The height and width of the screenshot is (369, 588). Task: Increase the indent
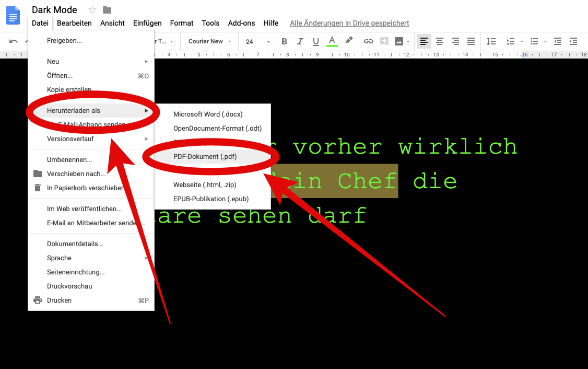(x=573, y=41)
